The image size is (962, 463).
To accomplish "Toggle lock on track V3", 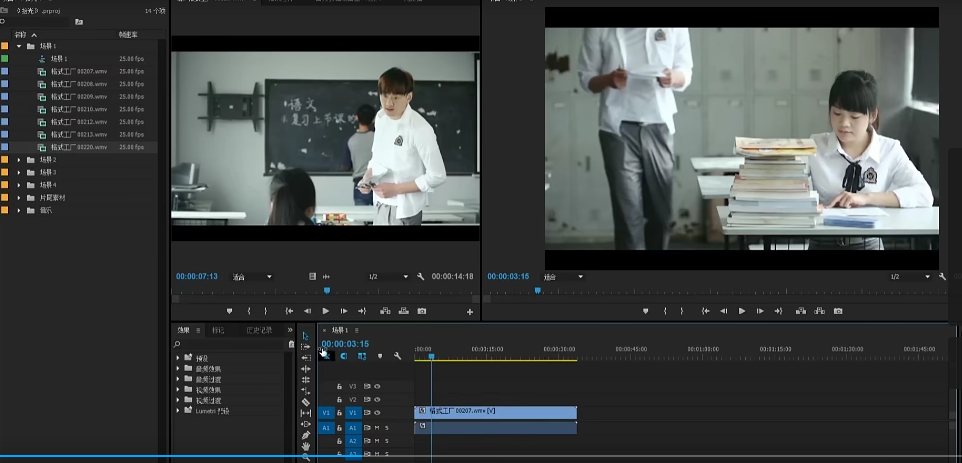I will point(339,386).
